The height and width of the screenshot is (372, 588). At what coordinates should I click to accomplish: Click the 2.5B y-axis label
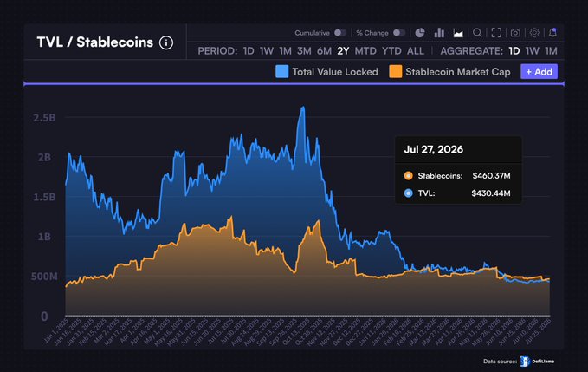pyautogui.click(x=45, y=118)
